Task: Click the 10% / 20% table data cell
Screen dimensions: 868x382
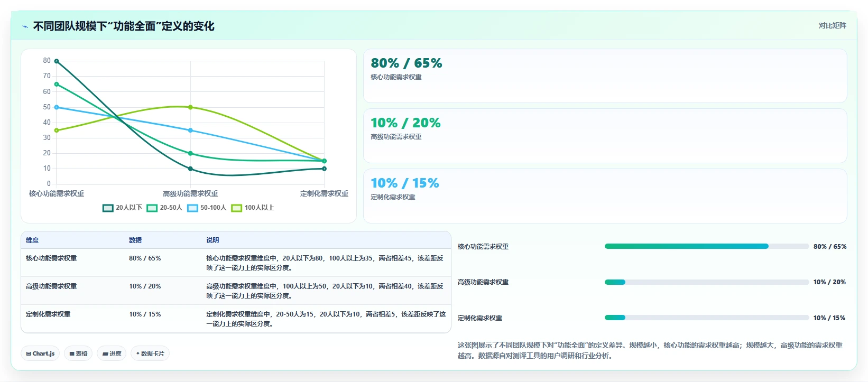Action: [145, 286]
